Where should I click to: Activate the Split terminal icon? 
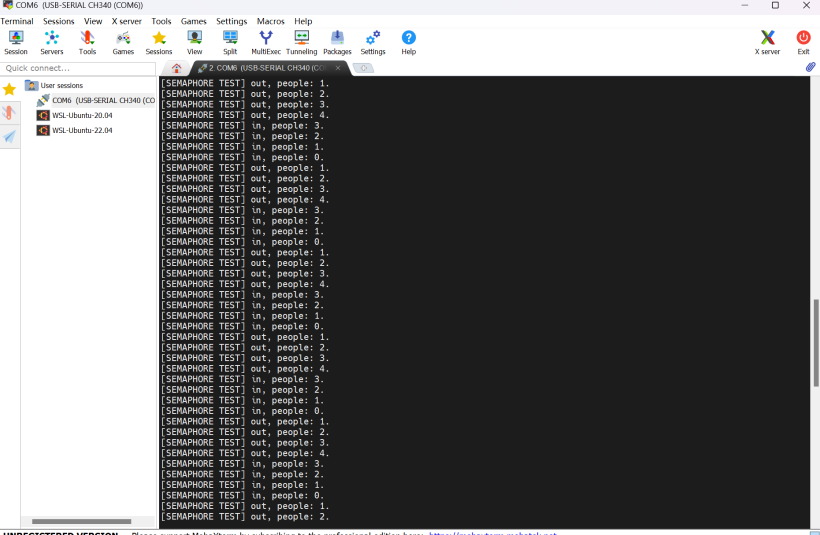click(x=230, y=43)
